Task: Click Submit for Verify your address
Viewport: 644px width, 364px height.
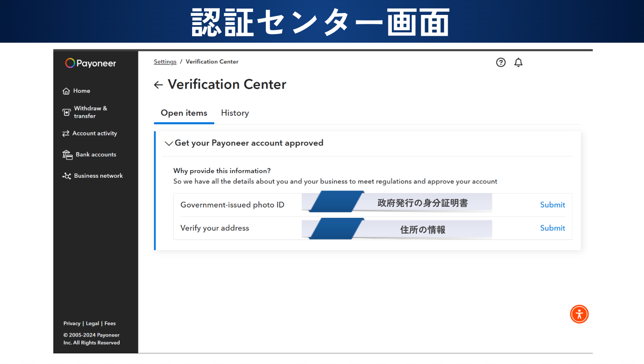Action: (552, 228)
